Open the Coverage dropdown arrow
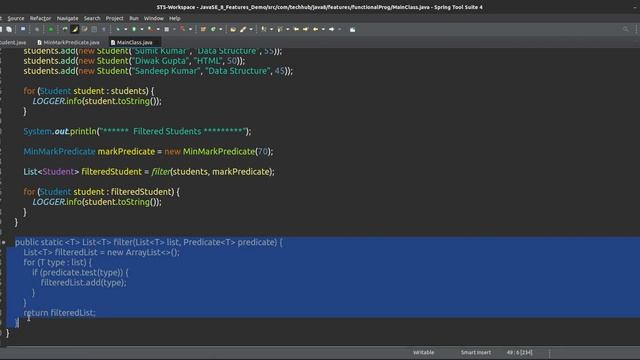The width and height of the screenshot is (640, 360). [x=158, y=29]
